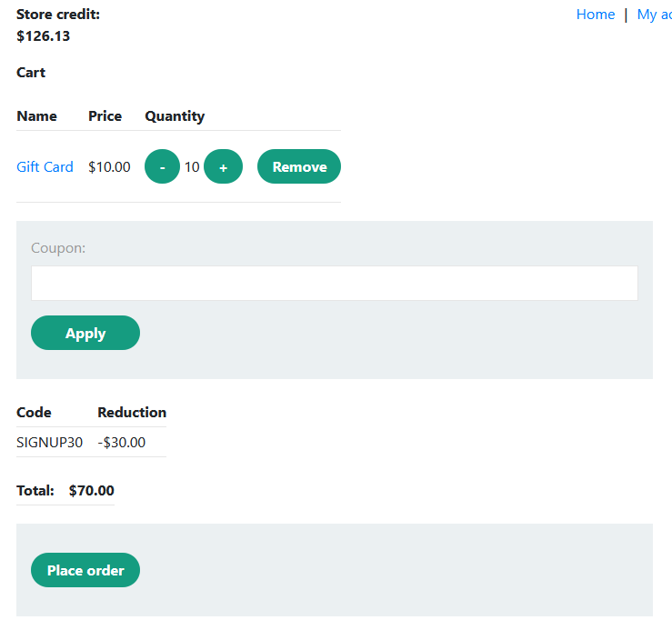This screenshot has height=620, width=672.
Task: Click the Gift Card $10.00 price
Action: 109,167
